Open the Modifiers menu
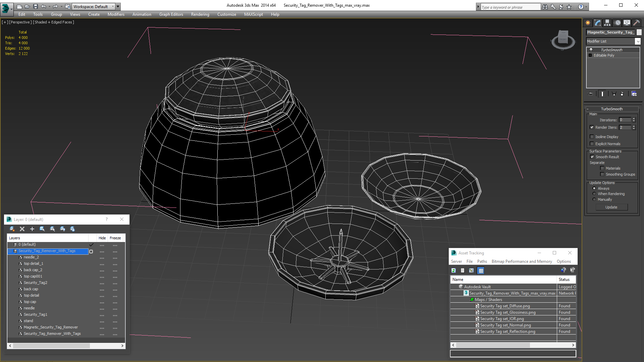 (x=116, y=14)
